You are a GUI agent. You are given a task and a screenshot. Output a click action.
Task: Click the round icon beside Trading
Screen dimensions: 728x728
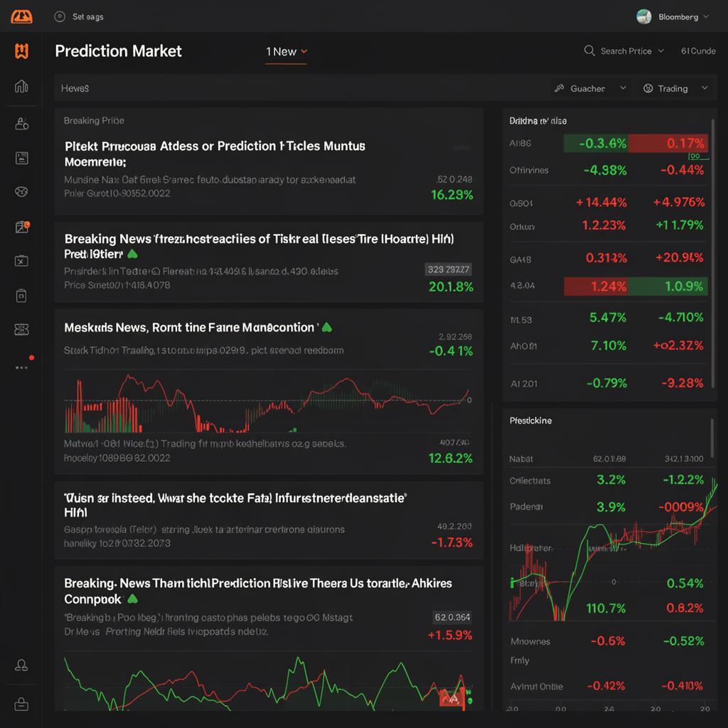click(648, 88)
